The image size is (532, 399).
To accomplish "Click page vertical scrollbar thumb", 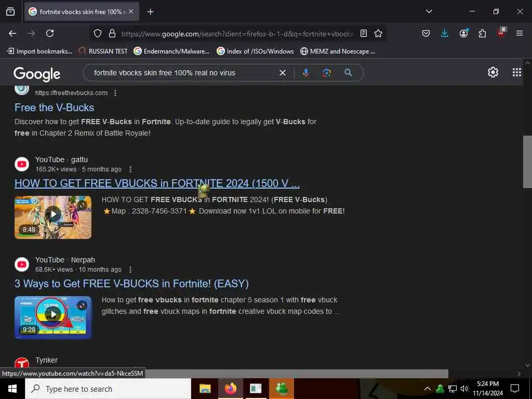I will (527, 162).
